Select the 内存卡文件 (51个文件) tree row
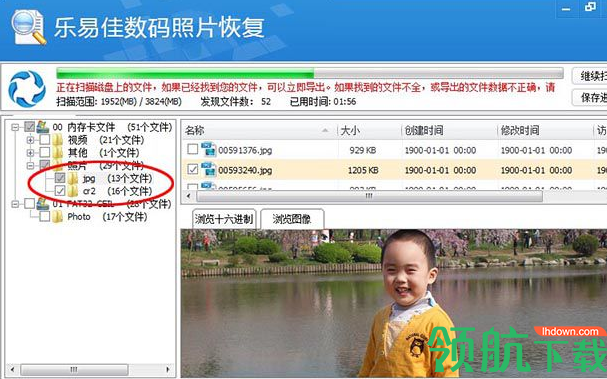Screen dimensions: 607x379 112,127
